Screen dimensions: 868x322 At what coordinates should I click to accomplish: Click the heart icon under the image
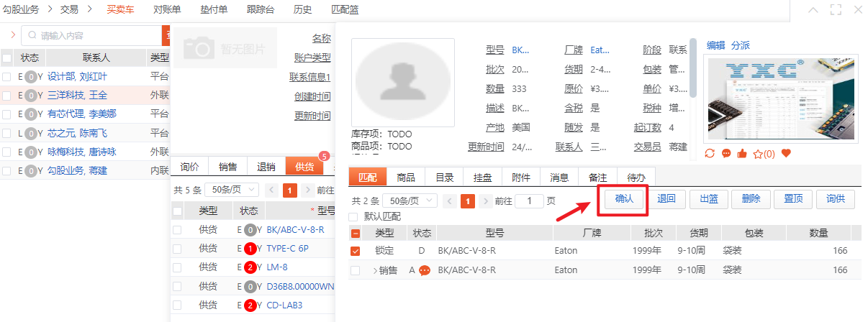[x=786, y=153]
